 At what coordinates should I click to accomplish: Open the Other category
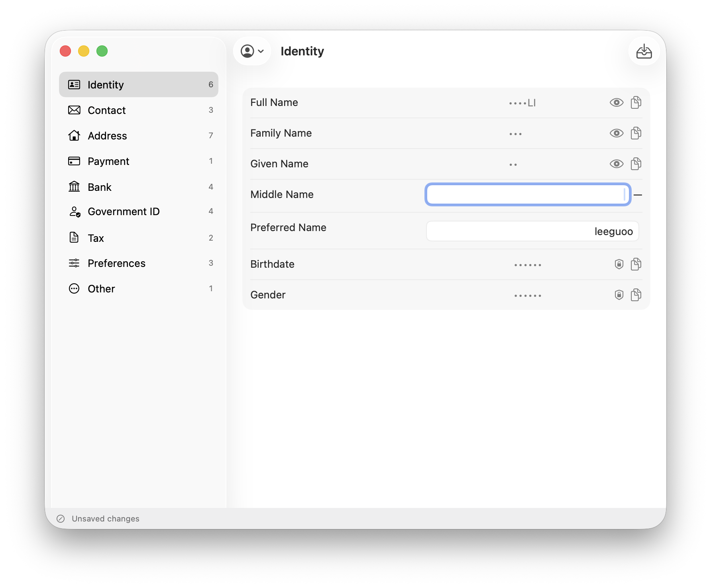click(139, 288)
